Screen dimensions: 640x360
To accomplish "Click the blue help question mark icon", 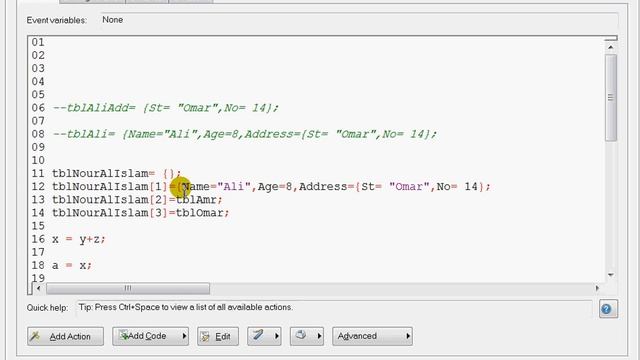I will click(x=608, y=309).
